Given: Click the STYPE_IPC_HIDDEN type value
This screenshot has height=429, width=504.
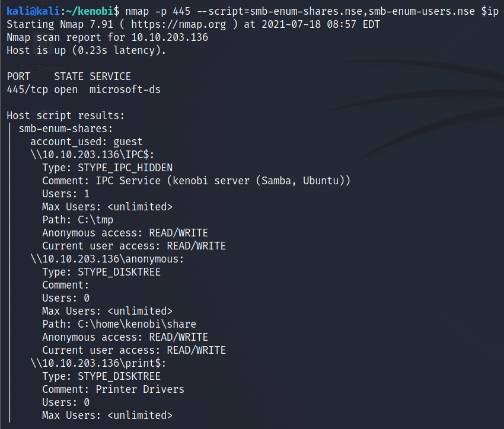Looking at the screenshot, I should [x=125, y=168].
